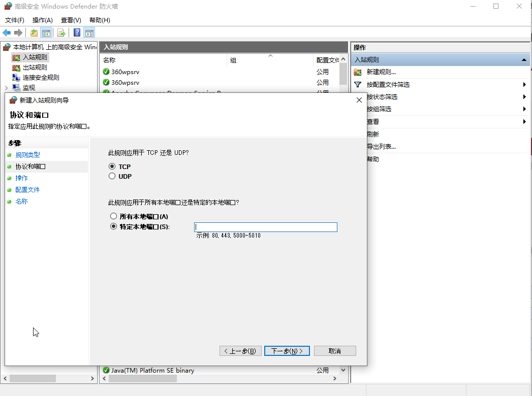Click the 帮助 action in the actions pane
This screenshot has width=532, height=396.
coord(372,159)
